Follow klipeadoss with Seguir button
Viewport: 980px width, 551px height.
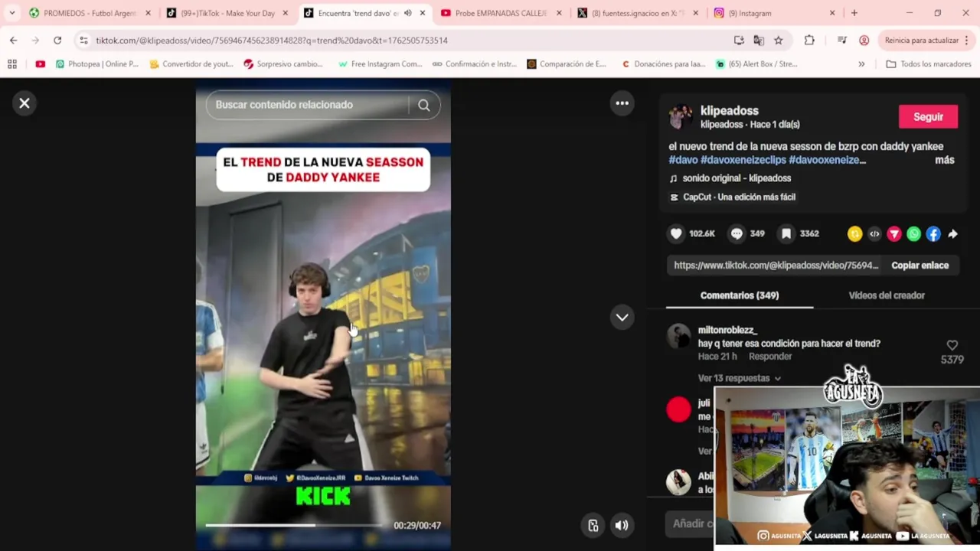point(928,117)
